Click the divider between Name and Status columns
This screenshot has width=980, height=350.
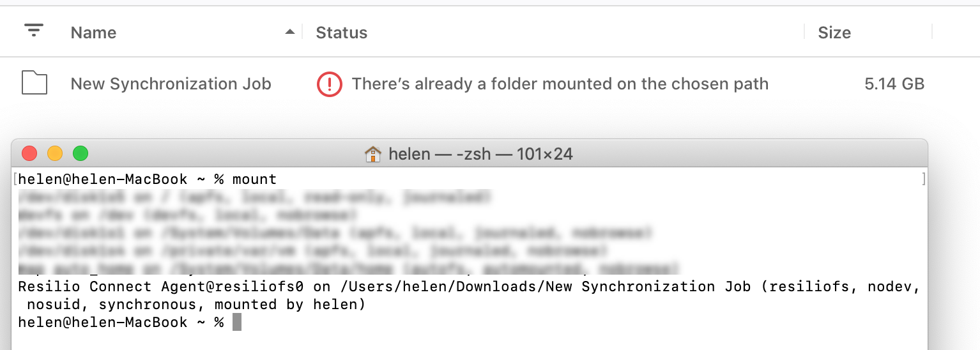[x=302, y=32]
